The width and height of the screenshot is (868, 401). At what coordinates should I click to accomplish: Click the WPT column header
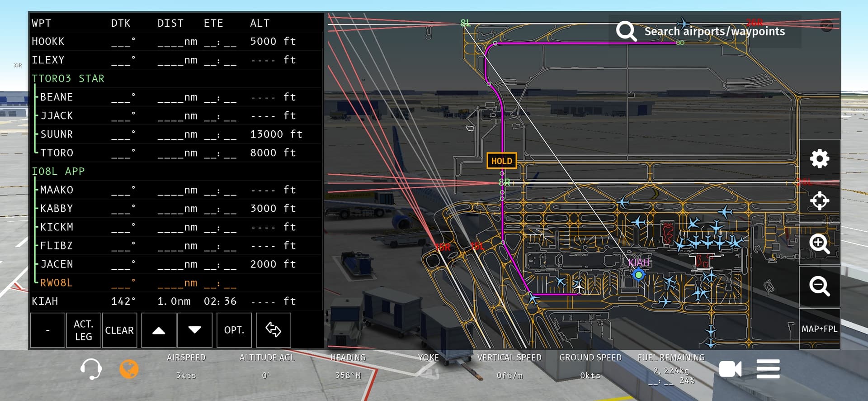pos(41,23)
